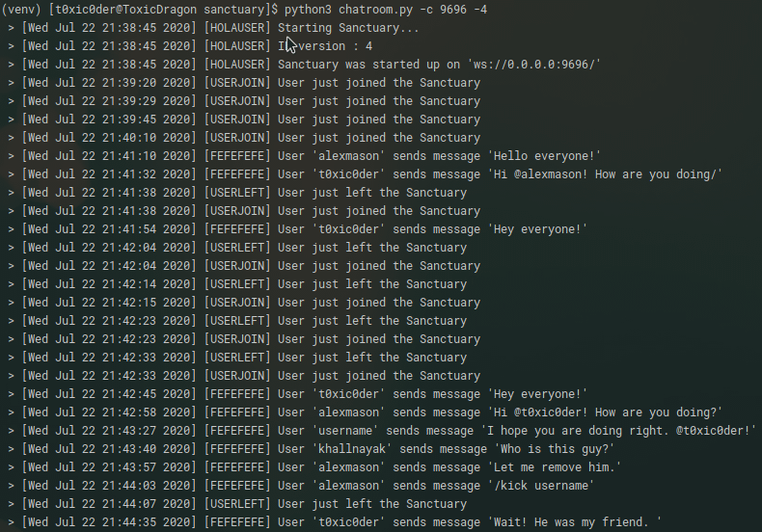Click the (venv) prompt prefix
This screenshot has height=532, width=762.
[21, 9]
